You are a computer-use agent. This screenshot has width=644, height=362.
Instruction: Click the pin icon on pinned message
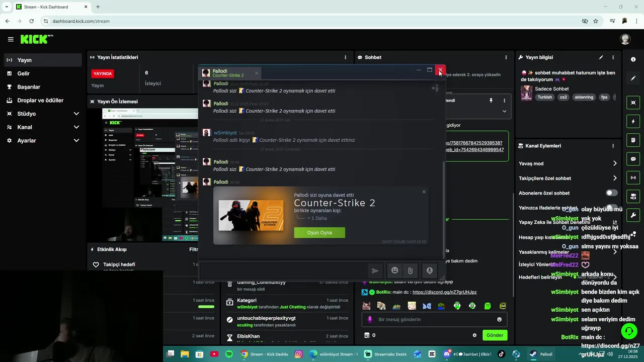[491, 101]
